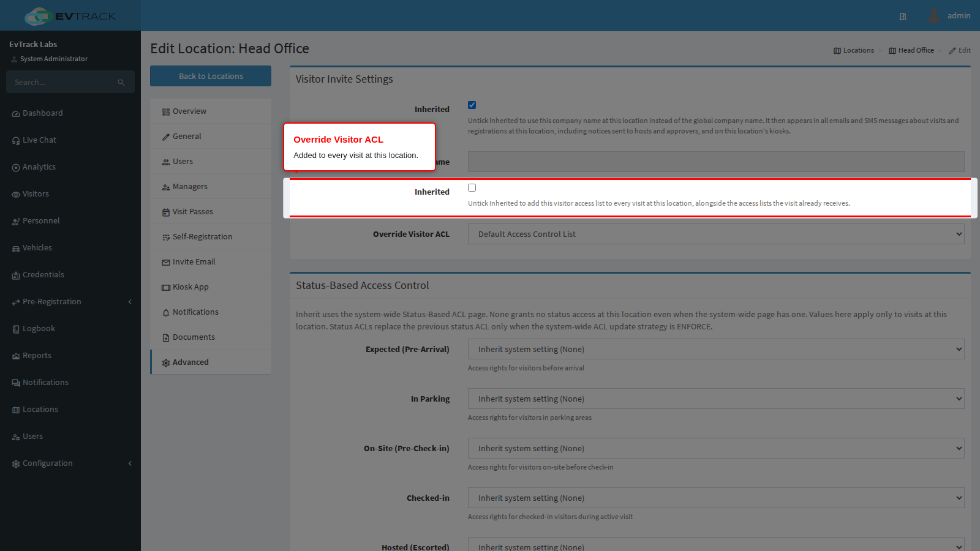This screenshot has width=980, height=551.
Task: Switch to the Kiosk App tab
Action: 211,287
